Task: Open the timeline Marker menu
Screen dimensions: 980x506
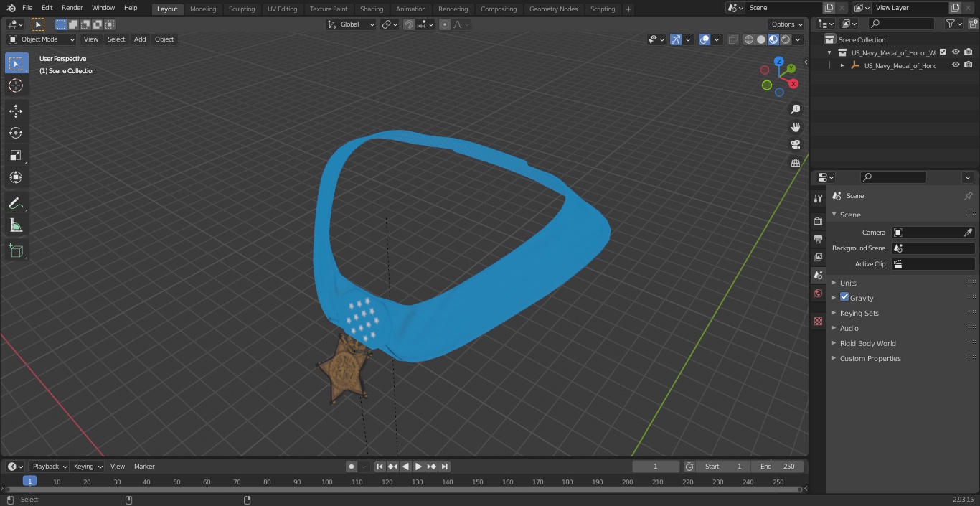Action: click(144, 467)
